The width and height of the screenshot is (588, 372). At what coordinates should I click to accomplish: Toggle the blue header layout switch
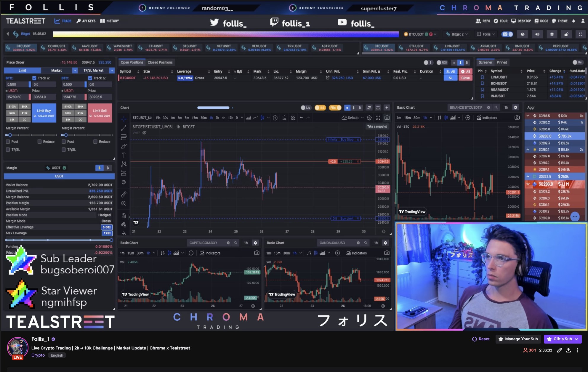click(507, 34)
